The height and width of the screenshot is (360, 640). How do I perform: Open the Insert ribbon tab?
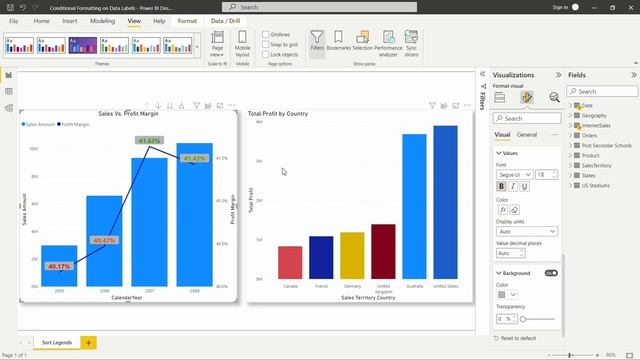point(69,21)
